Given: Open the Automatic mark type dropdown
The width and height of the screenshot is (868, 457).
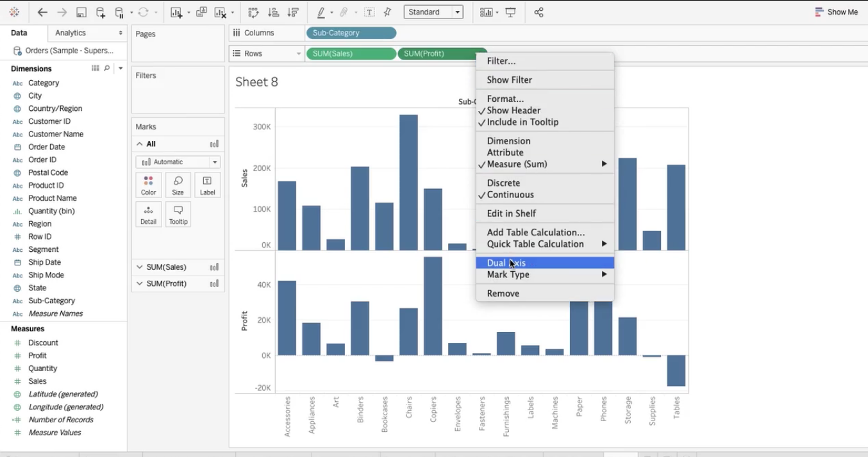Looking at the screenshot, I should (x=178, y=162).
